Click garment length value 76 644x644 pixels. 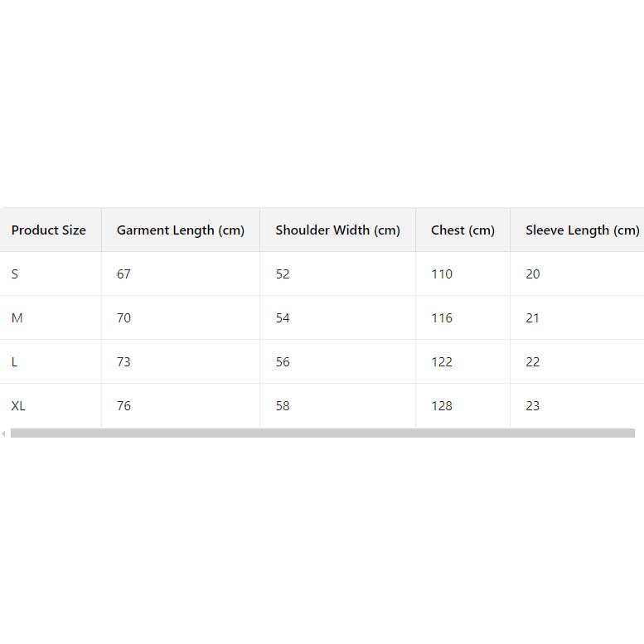123,406
